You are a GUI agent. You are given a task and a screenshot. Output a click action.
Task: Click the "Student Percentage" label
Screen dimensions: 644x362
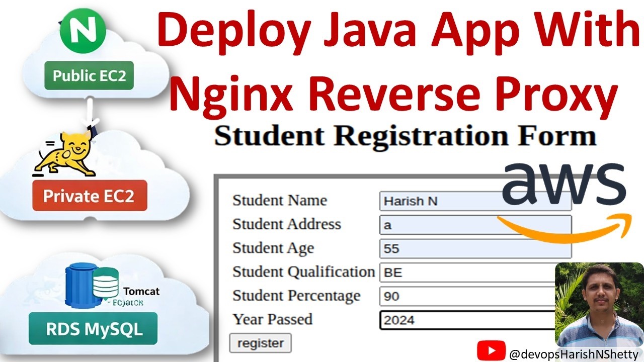click(x=296, y=296)
